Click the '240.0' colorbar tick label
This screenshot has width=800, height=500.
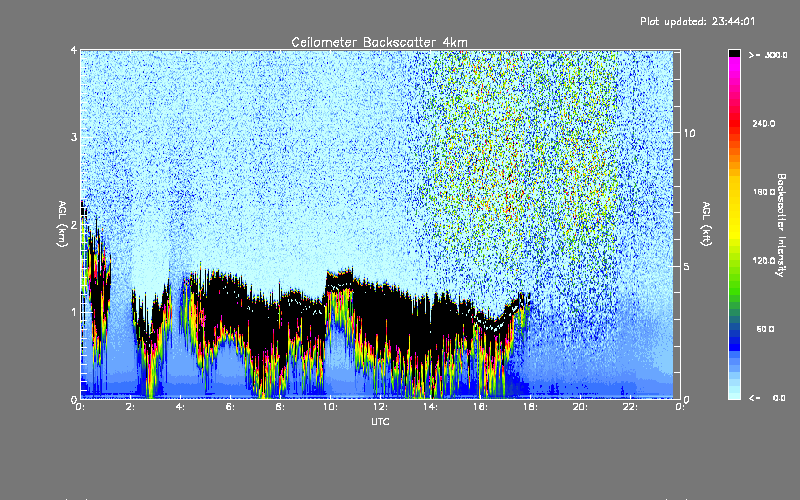(764, 123)
